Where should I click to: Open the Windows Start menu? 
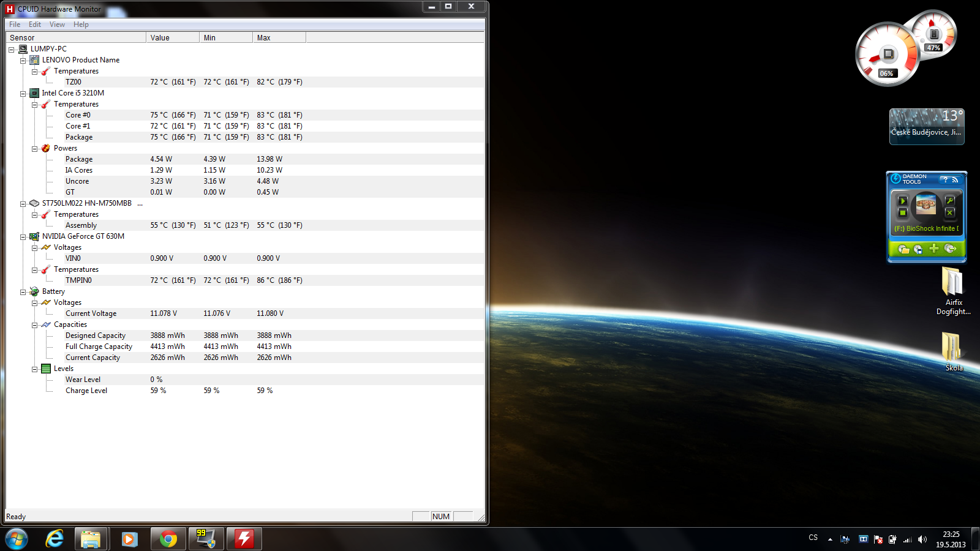(x=17, y=539)
